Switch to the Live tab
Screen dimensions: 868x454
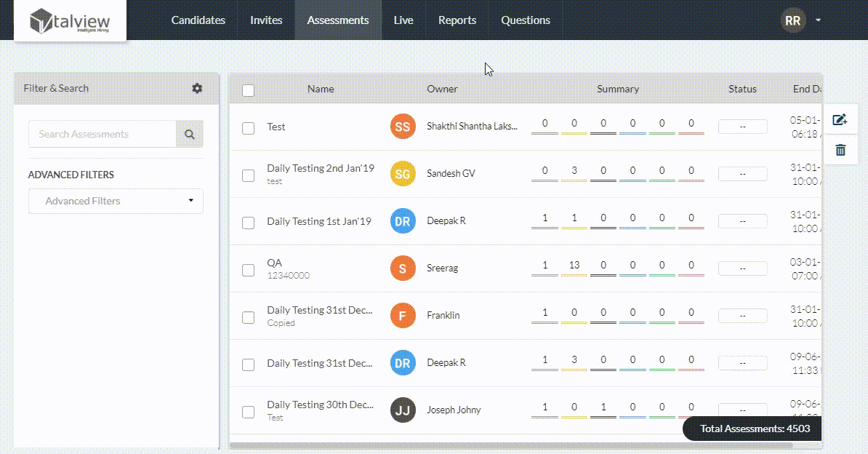(403, 20)
